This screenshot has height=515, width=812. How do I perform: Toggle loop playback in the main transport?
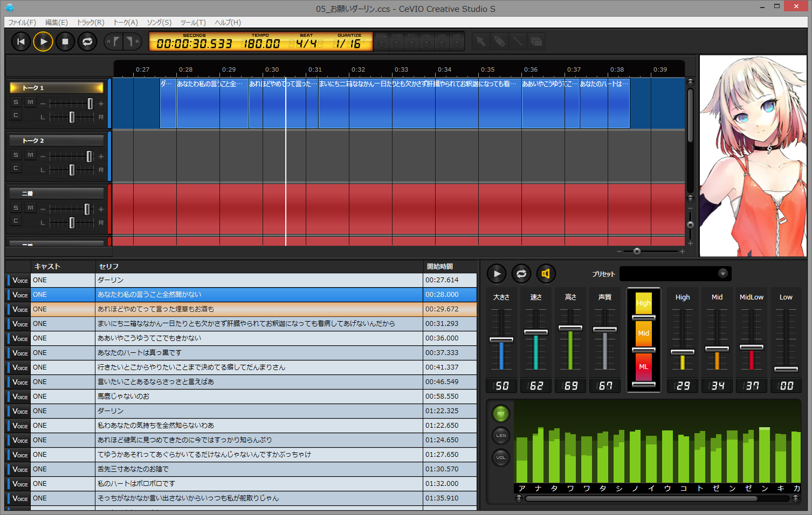click(x=87, y=41)
